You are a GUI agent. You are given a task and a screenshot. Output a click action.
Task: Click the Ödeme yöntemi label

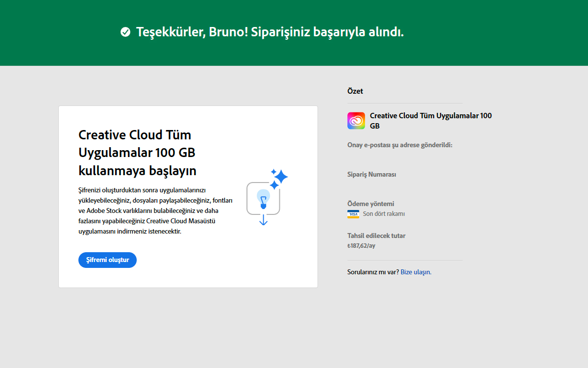point(371,204)
